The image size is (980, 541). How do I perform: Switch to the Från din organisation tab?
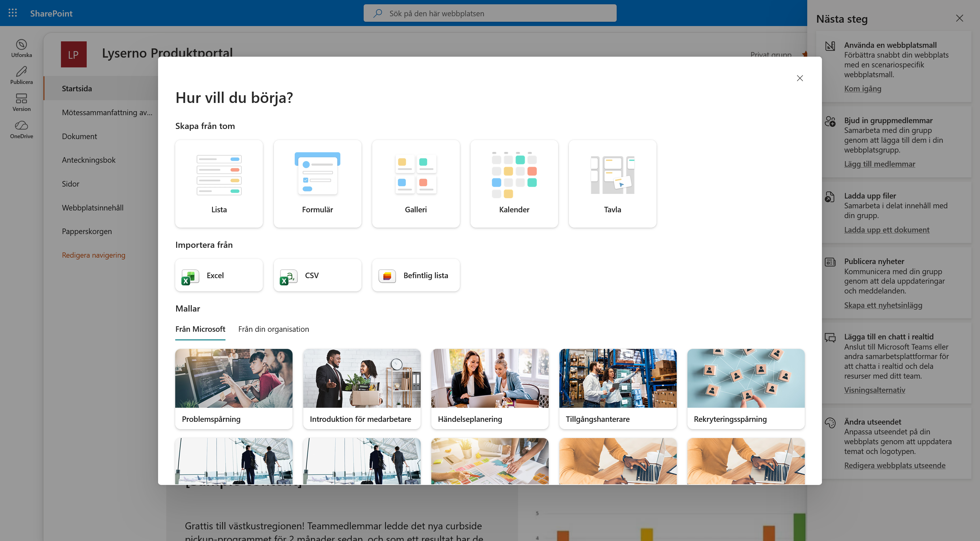(x=274, y=329)
